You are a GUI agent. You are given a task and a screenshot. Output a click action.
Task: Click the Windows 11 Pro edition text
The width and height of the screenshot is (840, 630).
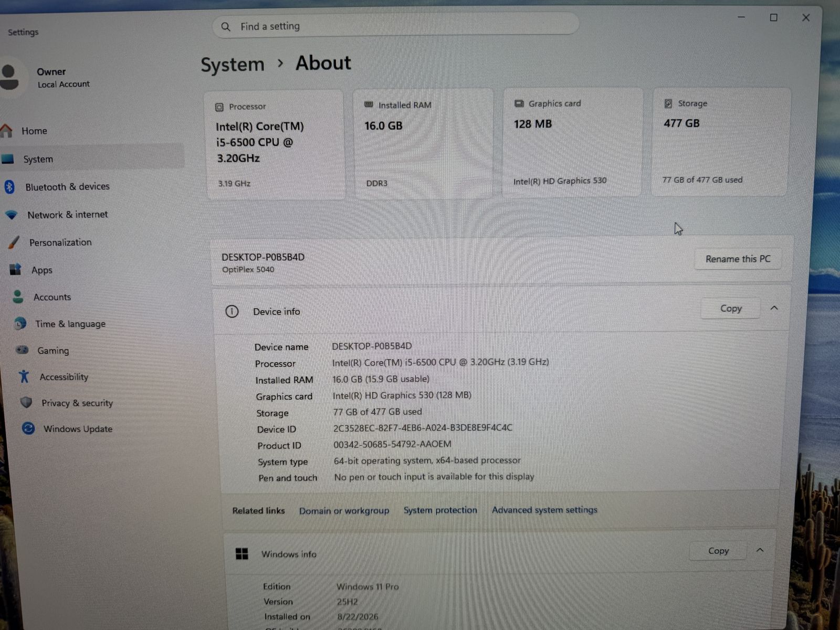pos(367,586)
